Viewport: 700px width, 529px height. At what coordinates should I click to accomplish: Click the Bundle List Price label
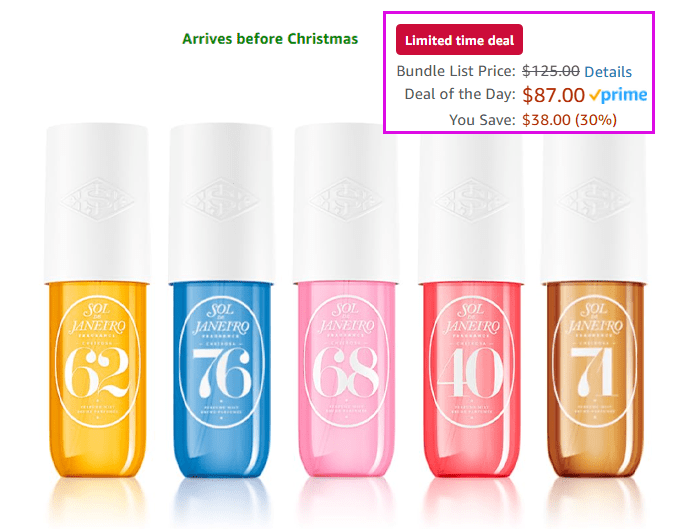click(456, 71)
